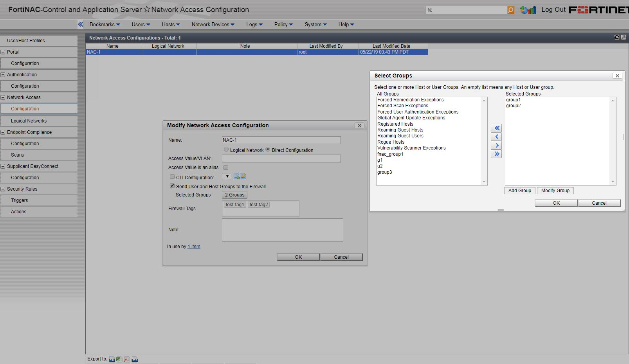Move all groups to Selected Groups
629x364 pixels.
tap(497, 154)
